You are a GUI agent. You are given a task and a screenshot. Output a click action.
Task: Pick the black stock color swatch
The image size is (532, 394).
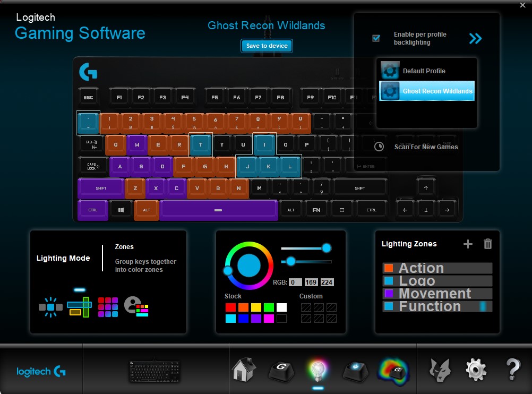pos(281,318)
